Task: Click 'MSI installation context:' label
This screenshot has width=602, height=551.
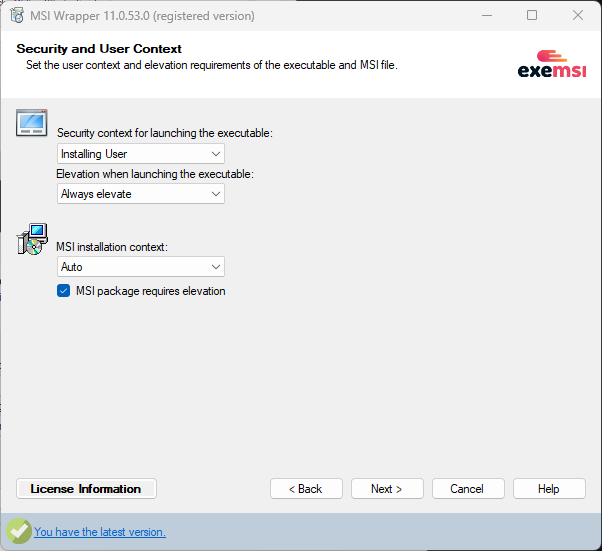Action: [x=112, y=247]
